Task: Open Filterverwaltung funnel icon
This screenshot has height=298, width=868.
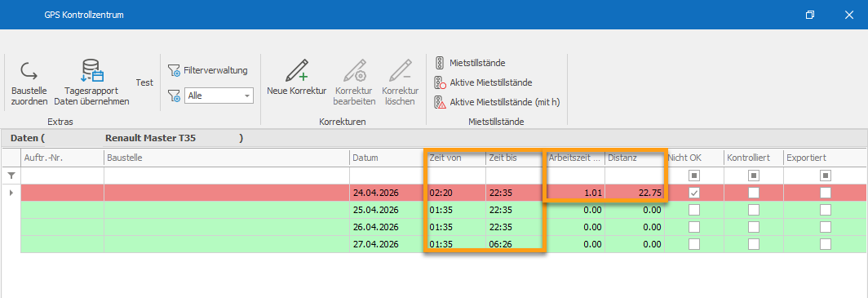Action: (175, 70)
